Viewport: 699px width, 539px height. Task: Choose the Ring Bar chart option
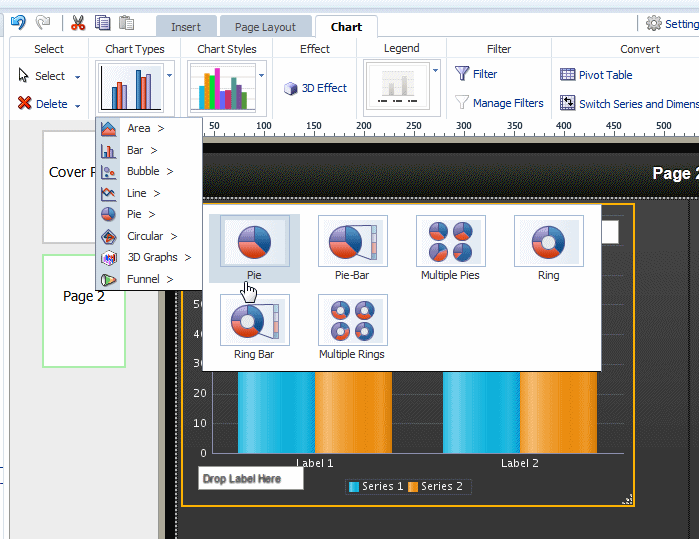(x=254, y=327)
